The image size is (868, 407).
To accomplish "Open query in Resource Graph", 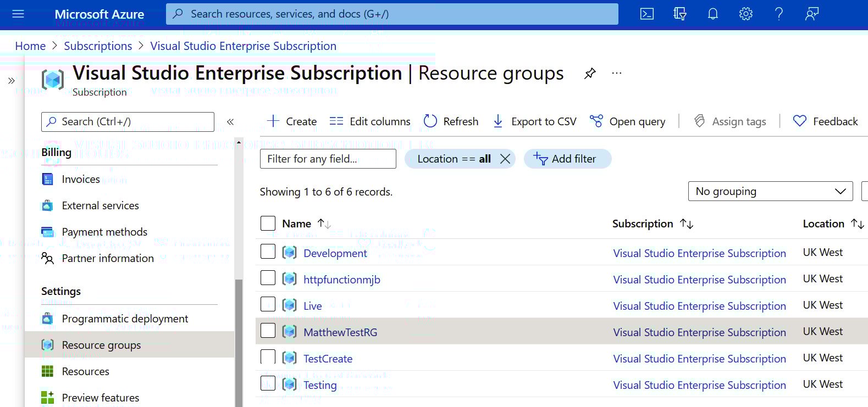I will pos(627,121).
